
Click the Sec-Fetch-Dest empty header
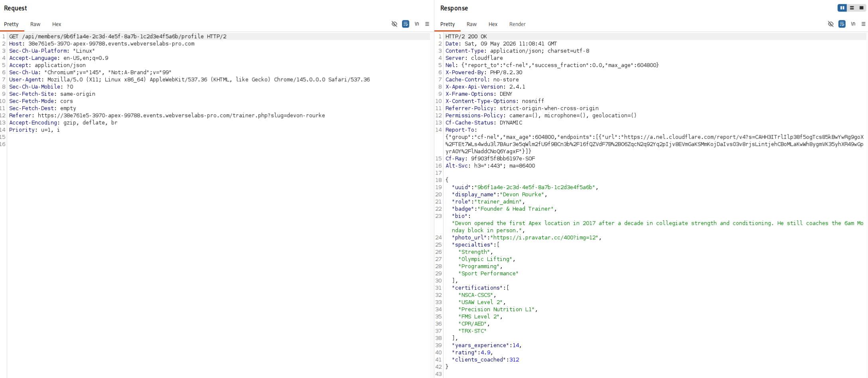pos(43,108)
